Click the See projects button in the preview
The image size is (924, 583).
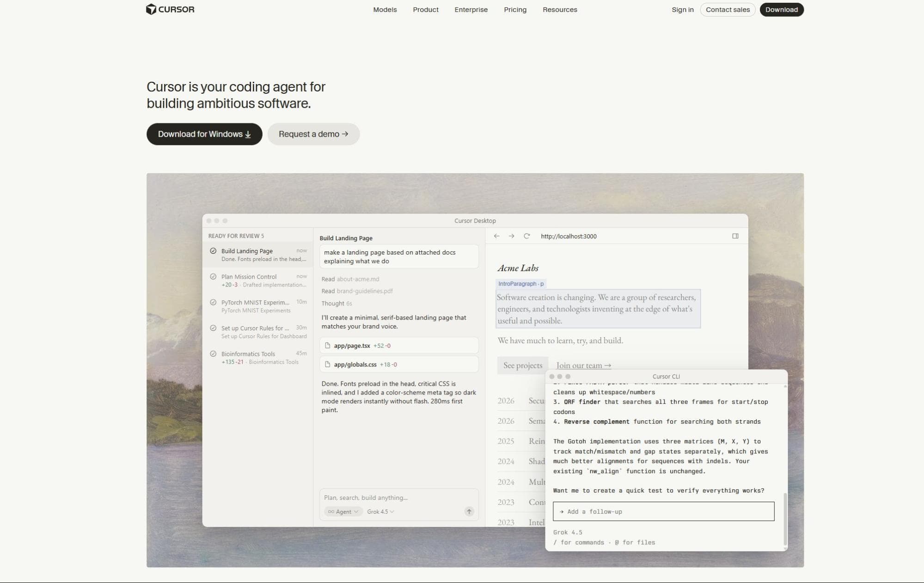click(x=523, y=365)
